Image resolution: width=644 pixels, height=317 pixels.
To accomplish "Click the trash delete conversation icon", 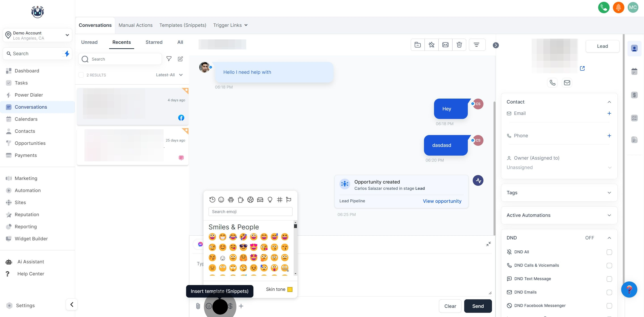I will pos(459,45).
